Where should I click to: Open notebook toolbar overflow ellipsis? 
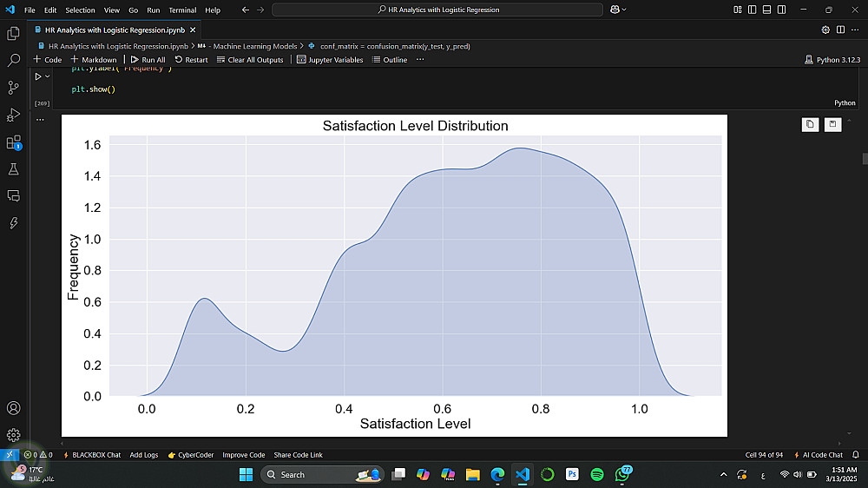[x=420, y=59]
